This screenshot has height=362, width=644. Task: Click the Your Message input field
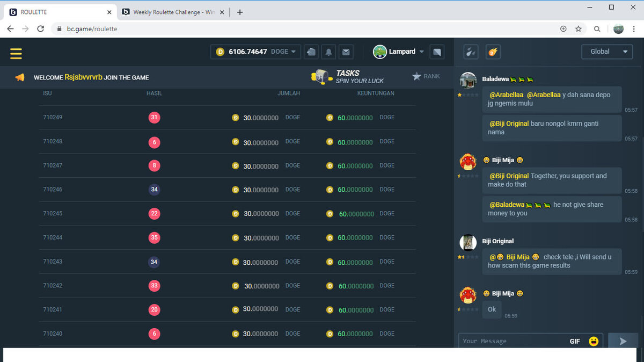pos(510,341)
